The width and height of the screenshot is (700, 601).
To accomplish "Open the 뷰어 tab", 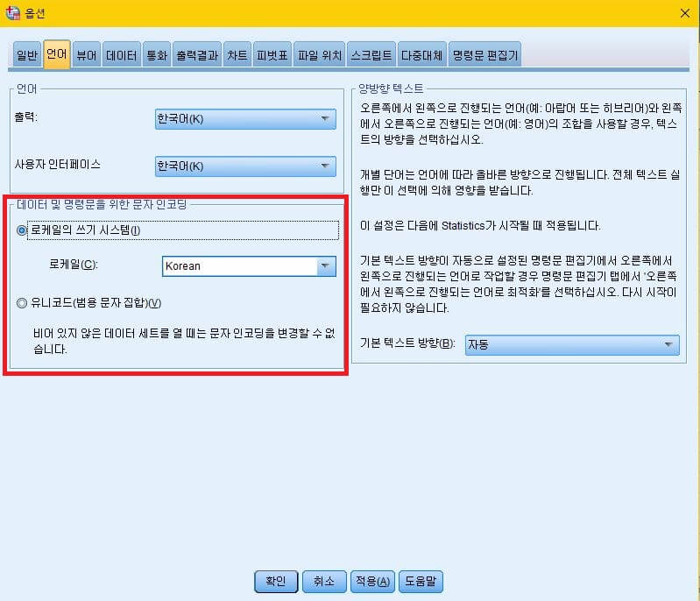I will coord(86,55).
